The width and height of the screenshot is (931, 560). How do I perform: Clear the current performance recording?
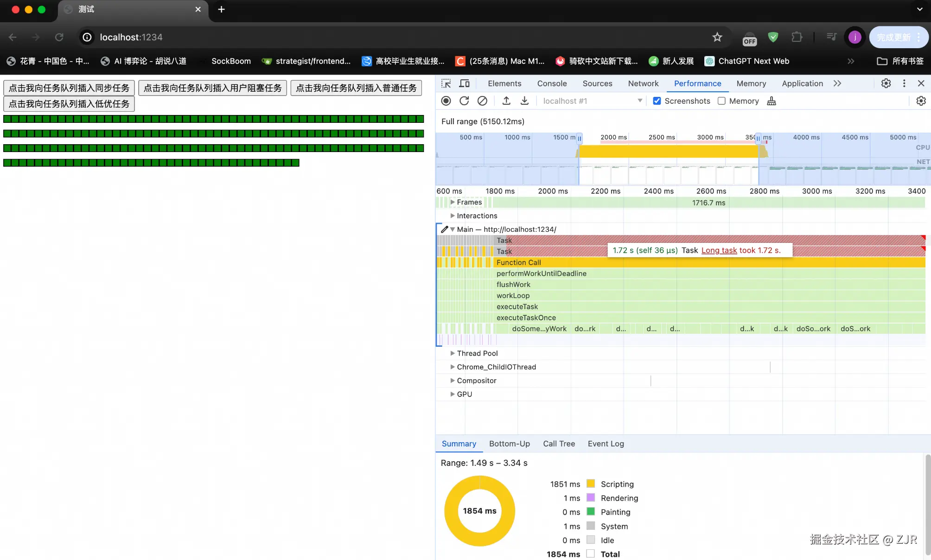(482, 101)
